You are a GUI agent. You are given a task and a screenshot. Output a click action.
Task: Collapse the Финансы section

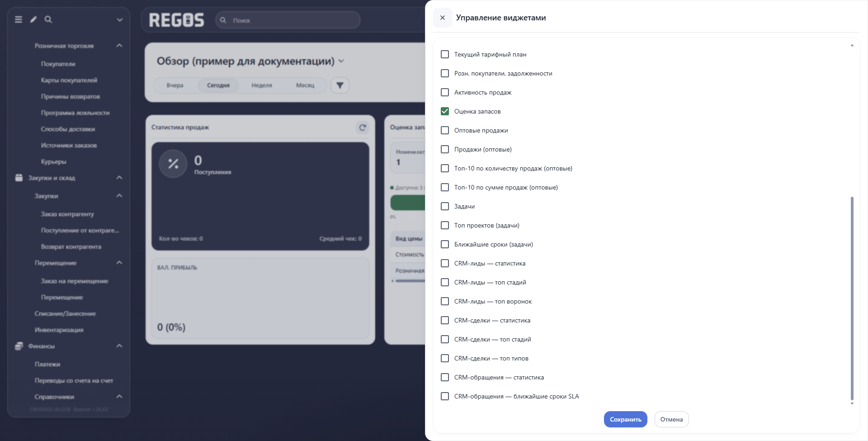point(119,346)
